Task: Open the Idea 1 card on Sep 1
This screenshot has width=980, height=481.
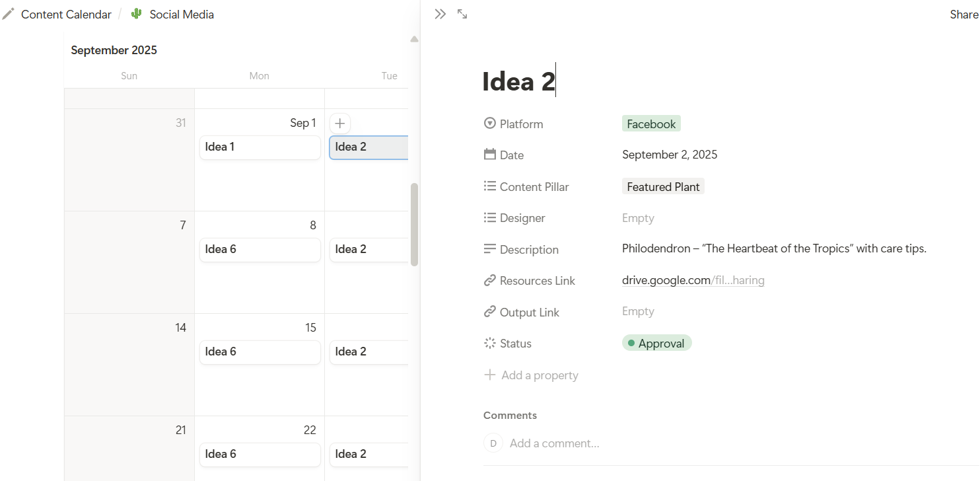Action: [260, 147]
